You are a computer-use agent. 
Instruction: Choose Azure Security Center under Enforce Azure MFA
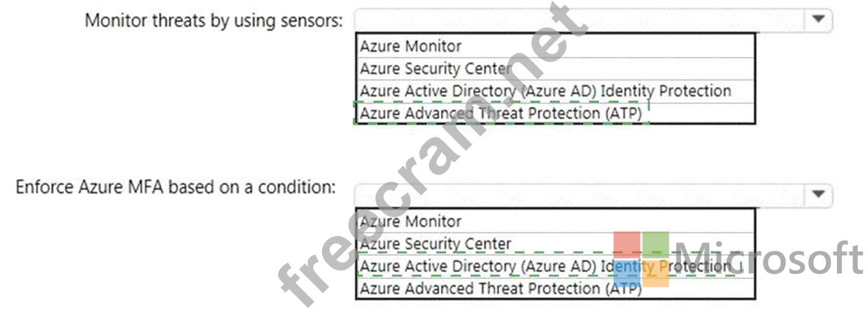pyautogui.click(x=436, y=244)
